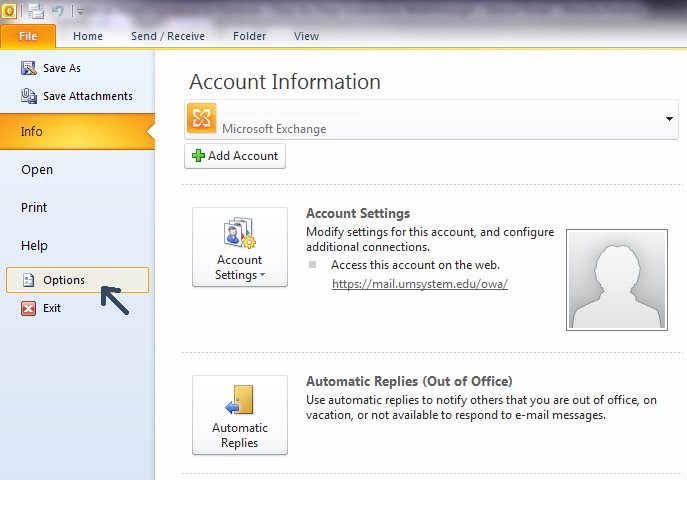The height and width of the screenshot is (512, 687).
Task: Switch to the View tab
Action: point(306,36)
